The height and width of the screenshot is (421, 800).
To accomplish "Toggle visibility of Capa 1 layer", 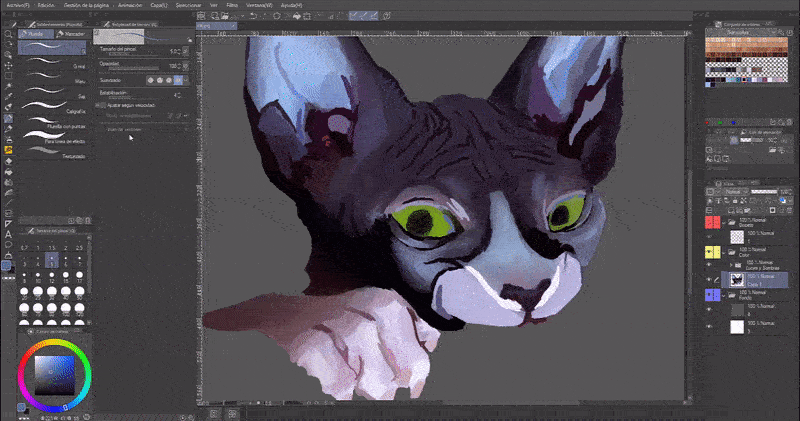I will coord(709,280).
